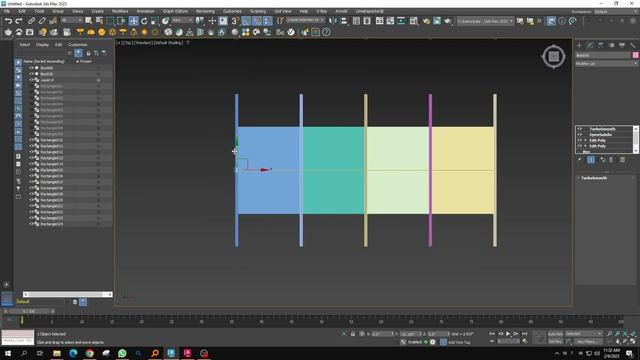640x360 pixels.
Task: Switch to the Motion command panel
Action: tap(611, 45)
